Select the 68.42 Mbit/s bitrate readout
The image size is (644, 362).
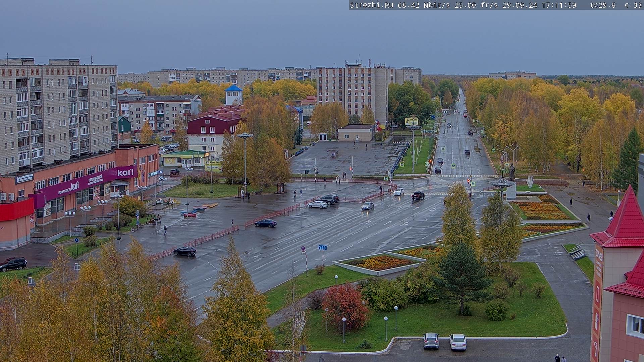tap(425, 5)
